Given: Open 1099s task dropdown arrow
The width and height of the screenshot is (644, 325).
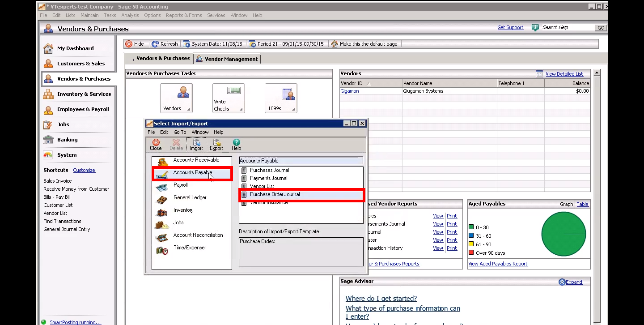Looking at the screenshot, I should [x=293, y=109].
